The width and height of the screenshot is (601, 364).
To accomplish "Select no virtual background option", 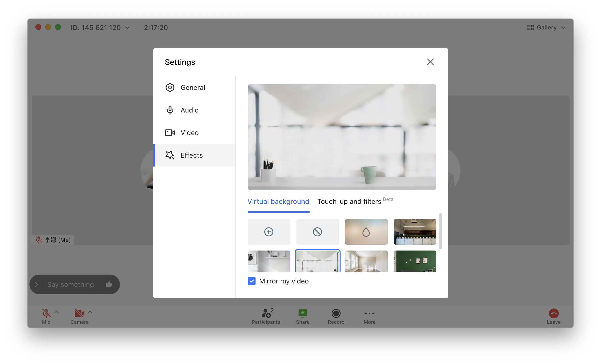I will tap(317, 232).
